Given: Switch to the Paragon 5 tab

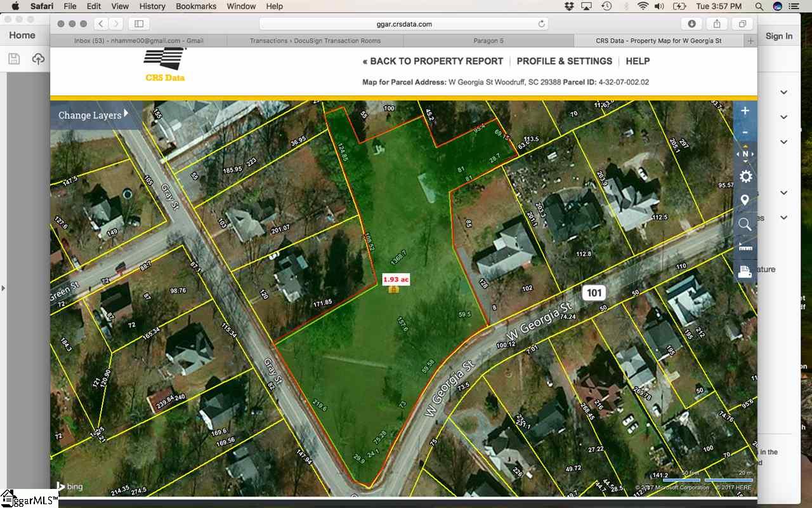Looking at the screenshot, I should [x=488, y=41].
